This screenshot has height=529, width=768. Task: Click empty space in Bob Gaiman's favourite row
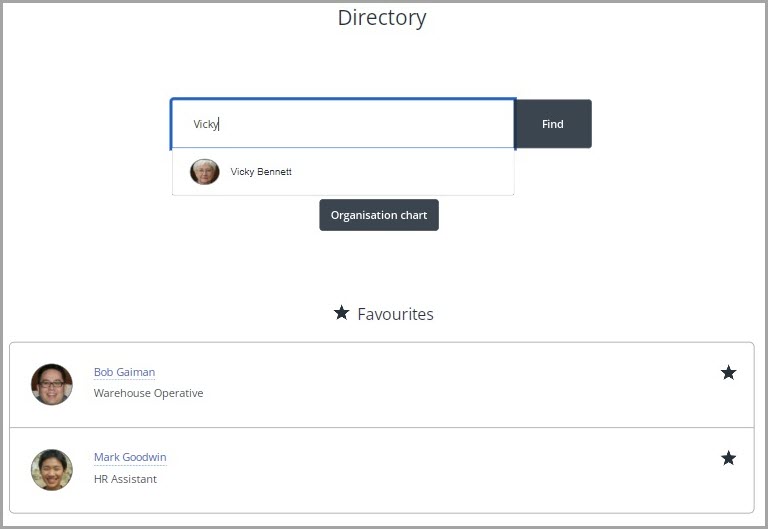tap(450, 384)
